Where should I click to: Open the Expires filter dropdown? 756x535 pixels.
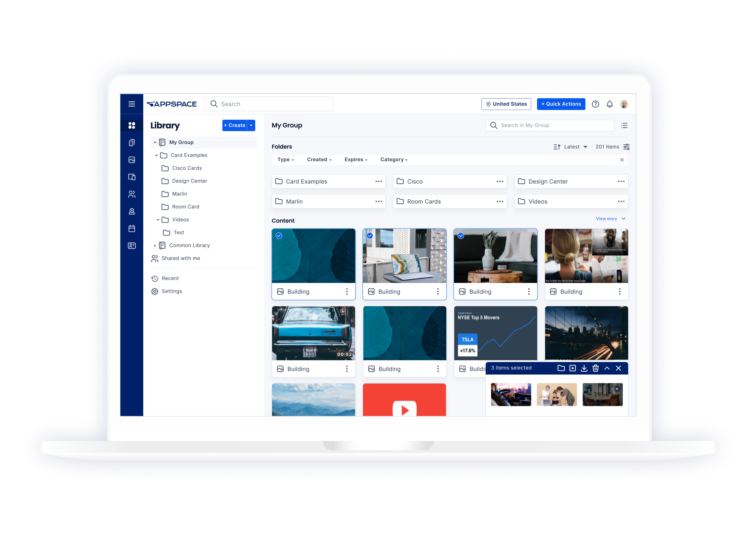[x=356, y=160]
